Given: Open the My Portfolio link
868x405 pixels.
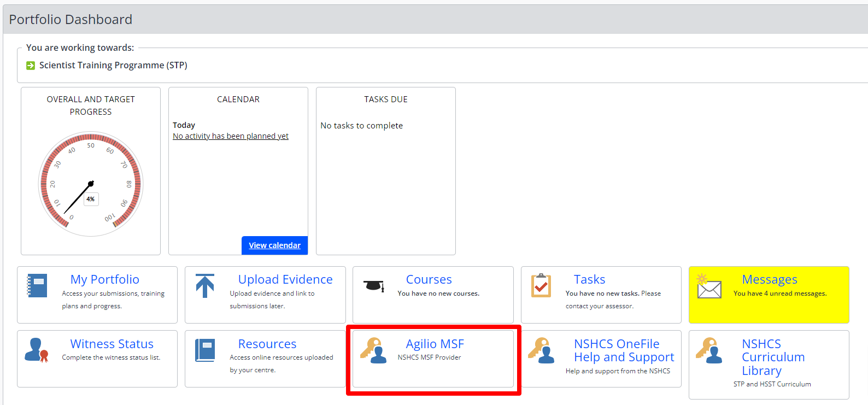Looking at the screenshot, I should [x=105, y=279].
